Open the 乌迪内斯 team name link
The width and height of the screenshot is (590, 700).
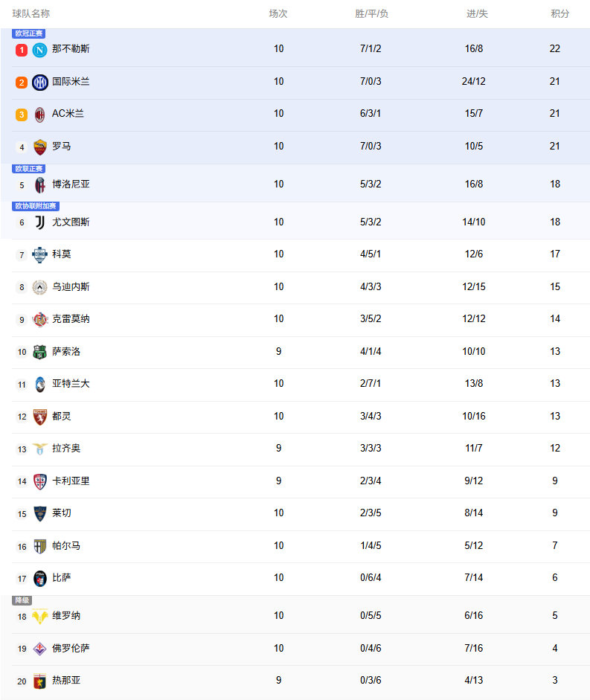[71, 287]
